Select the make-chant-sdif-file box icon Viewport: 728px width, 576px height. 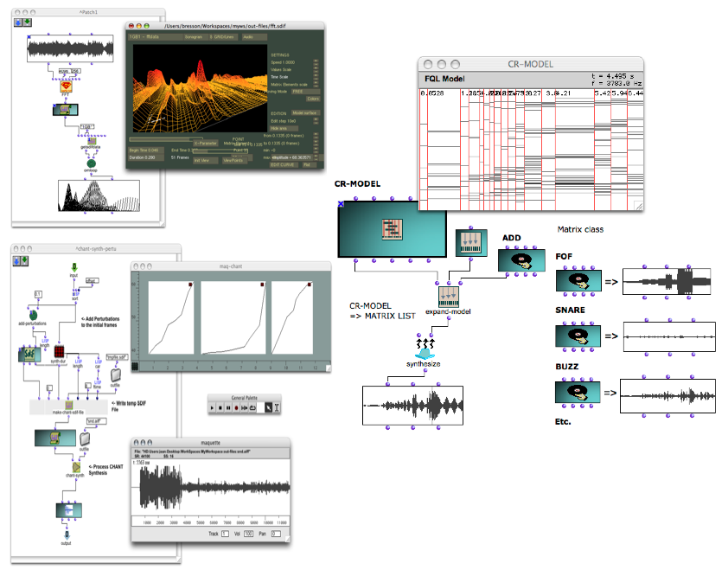68,406
